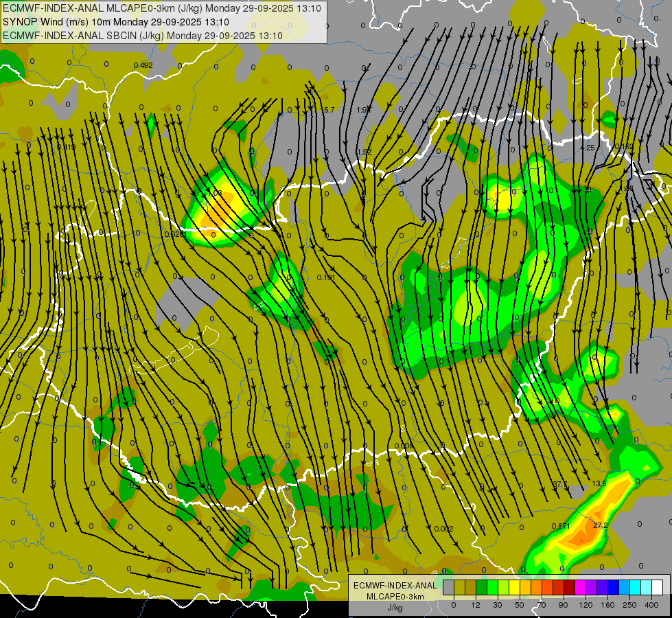Select the dark red swatch in the legend

coord(569,588)
